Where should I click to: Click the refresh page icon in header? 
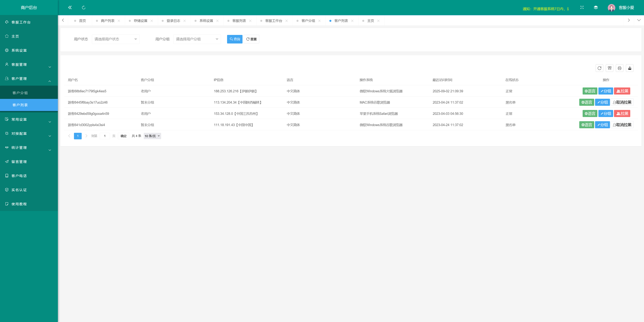click(84, 8)
